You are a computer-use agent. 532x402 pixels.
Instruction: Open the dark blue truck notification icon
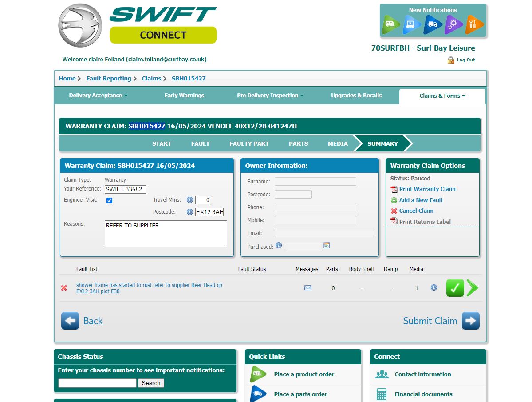click(432, 24)
